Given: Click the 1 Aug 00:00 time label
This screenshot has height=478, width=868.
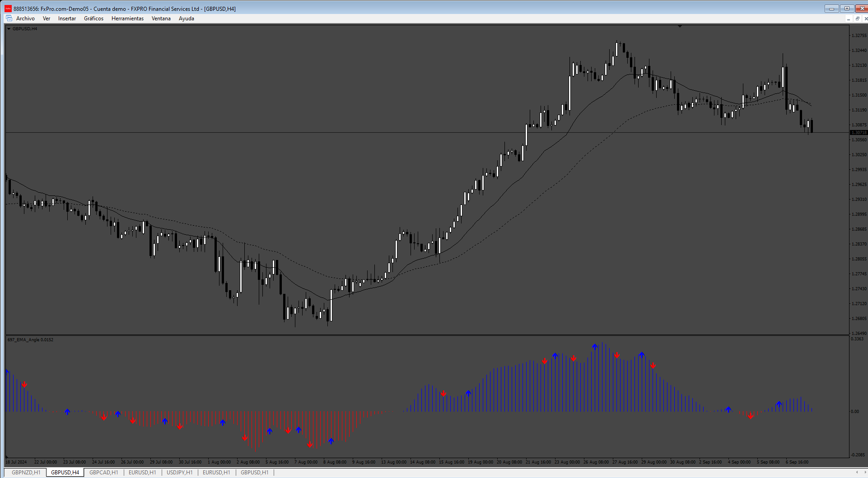Looking at the screenshot, I should pyautogui.click(x=219, y=462).
